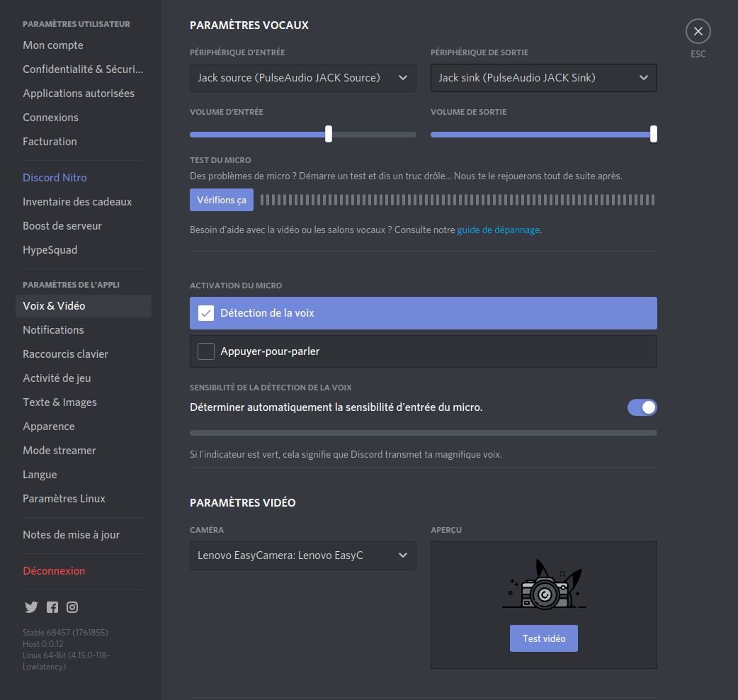
Task: Click the camera illustration in the preview
Action: coord(544,585)
